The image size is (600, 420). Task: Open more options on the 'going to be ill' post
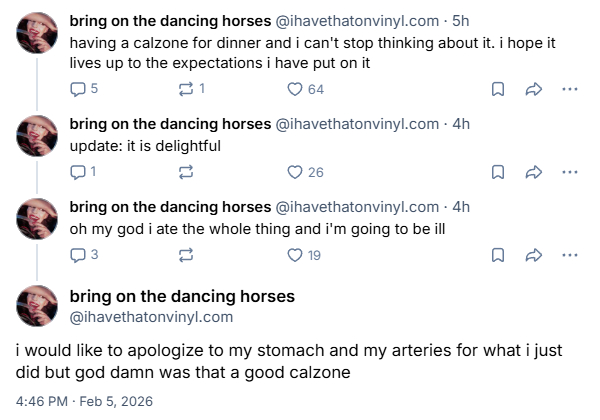pyautogui.click(x=570, y=255)
